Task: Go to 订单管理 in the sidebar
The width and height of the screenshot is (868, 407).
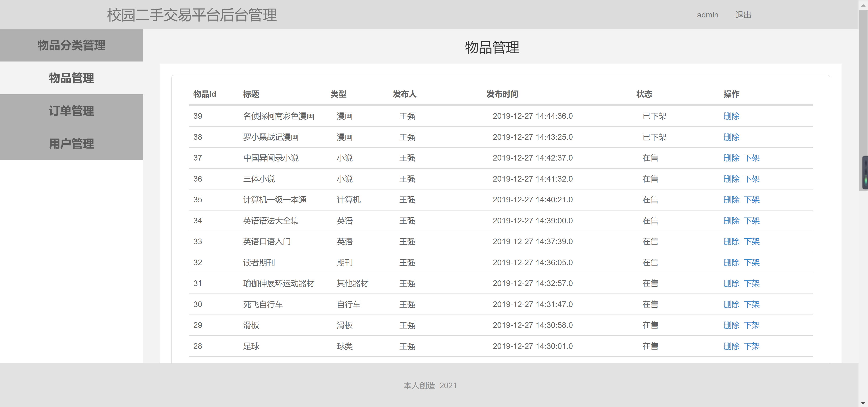Action: pyautogui.click(x=71, y=111)
